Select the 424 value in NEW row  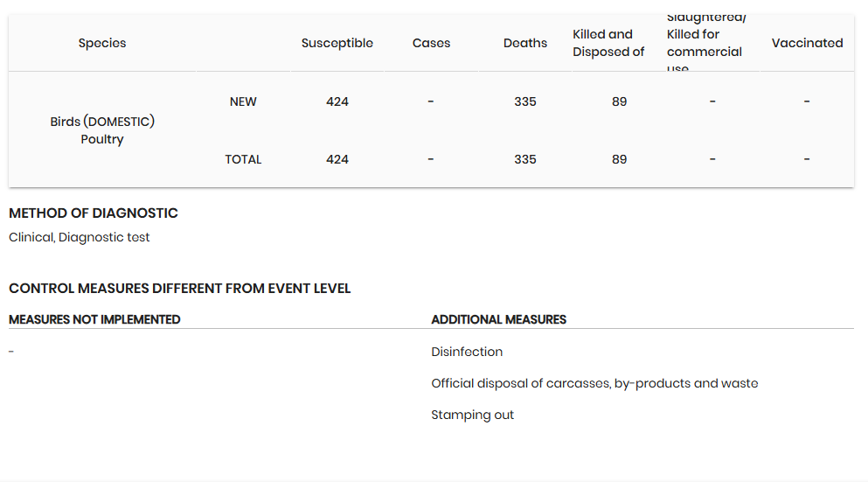337,102
